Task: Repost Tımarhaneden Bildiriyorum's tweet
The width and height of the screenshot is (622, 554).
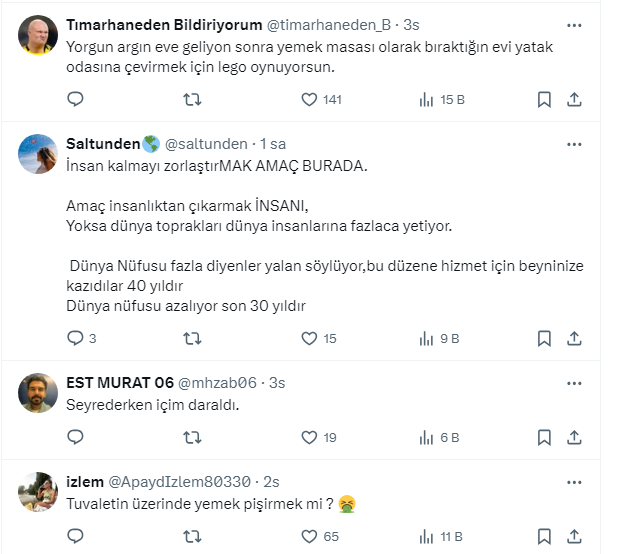Action: (x=193, y=99)
